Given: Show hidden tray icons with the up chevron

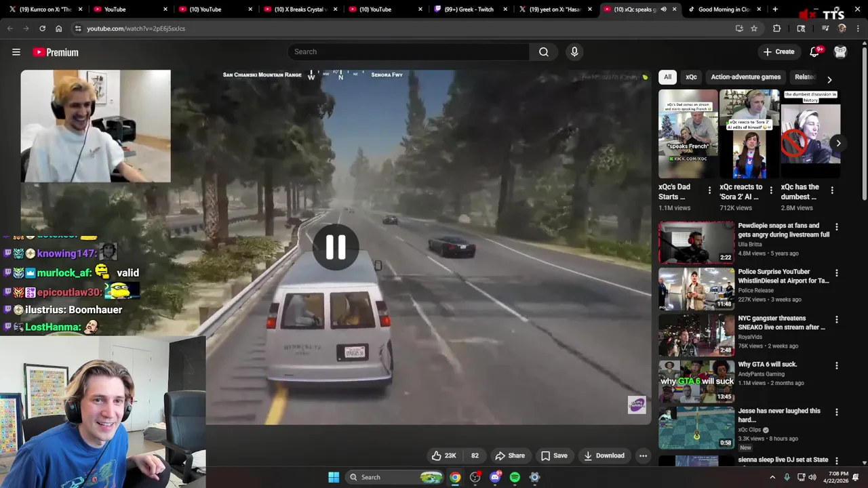Looking at the screenshot, I should click(x=772, y=477).
